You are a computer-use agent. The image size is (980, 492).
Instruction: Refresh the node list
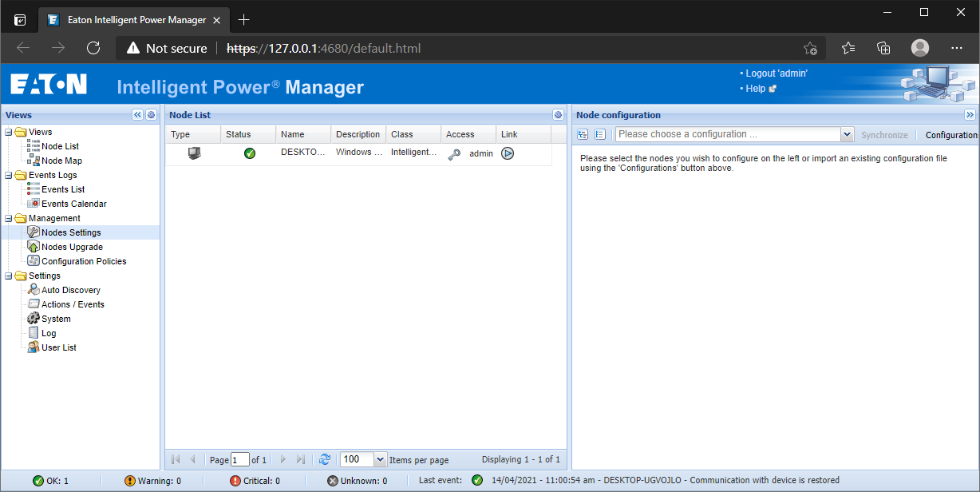click(x=324, y=459)
